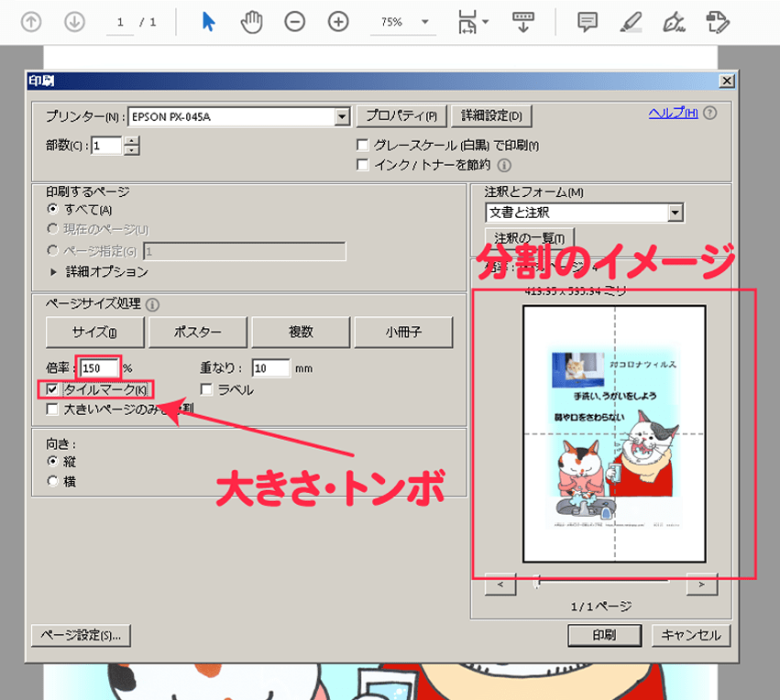780x700 pixels.
Task: Toggle ラベル checkbox
Action: 206,389
